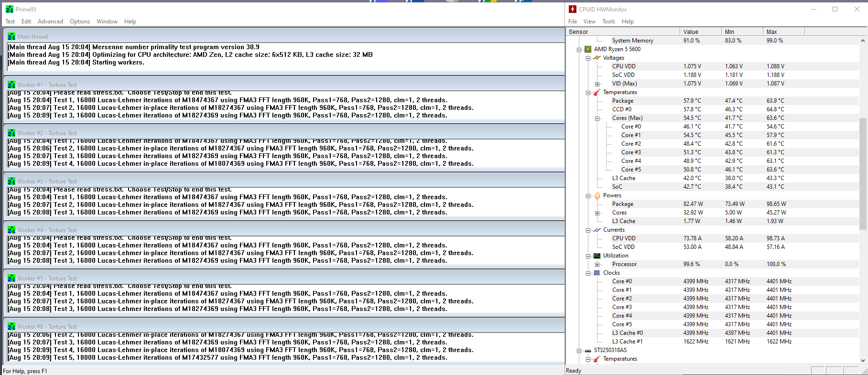Open the Window menu in Prime95

point(107,21)
